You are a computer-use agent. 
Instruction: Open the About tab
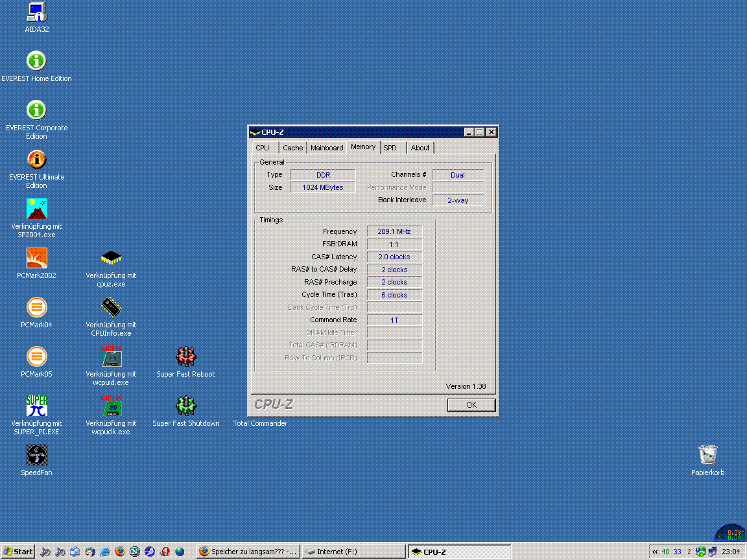tap(420, 148)
